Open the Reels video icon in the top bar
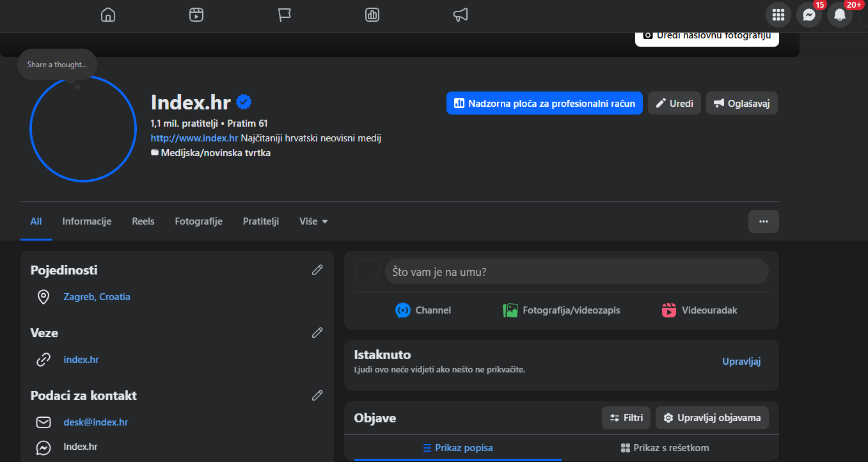Screen dimensions: 868x462 [x=196, y=15]
